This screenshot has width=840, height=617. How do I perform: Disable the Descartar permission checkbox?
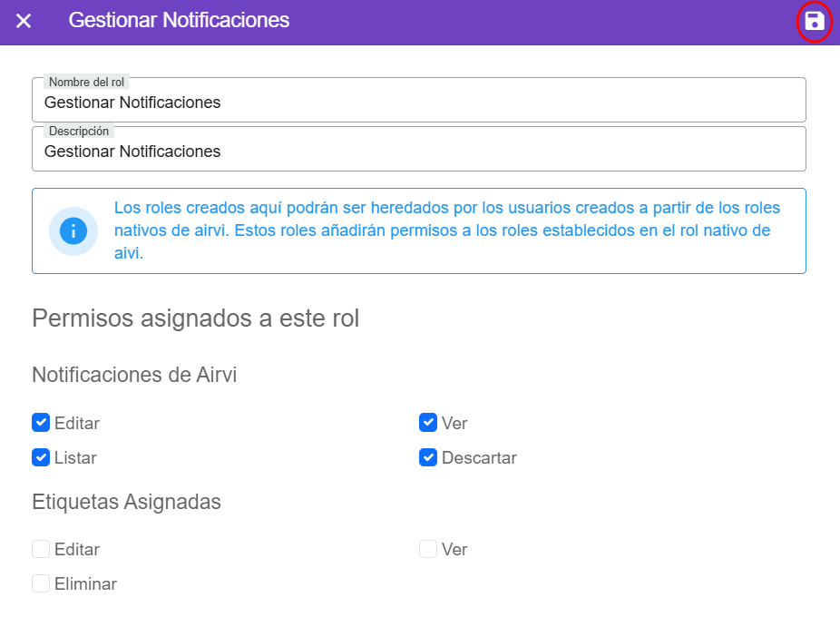click(428, 457)
